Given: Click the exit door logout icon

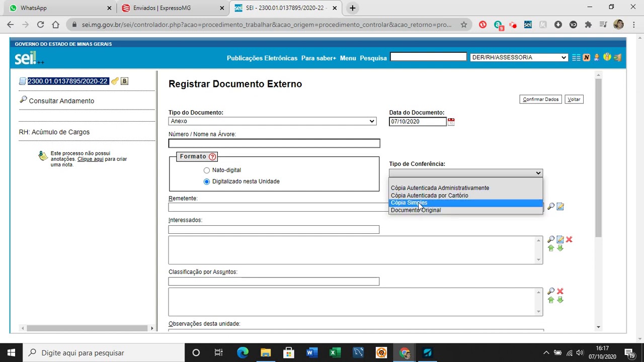Looking at the screenshot, I should [x=617, y=57].
